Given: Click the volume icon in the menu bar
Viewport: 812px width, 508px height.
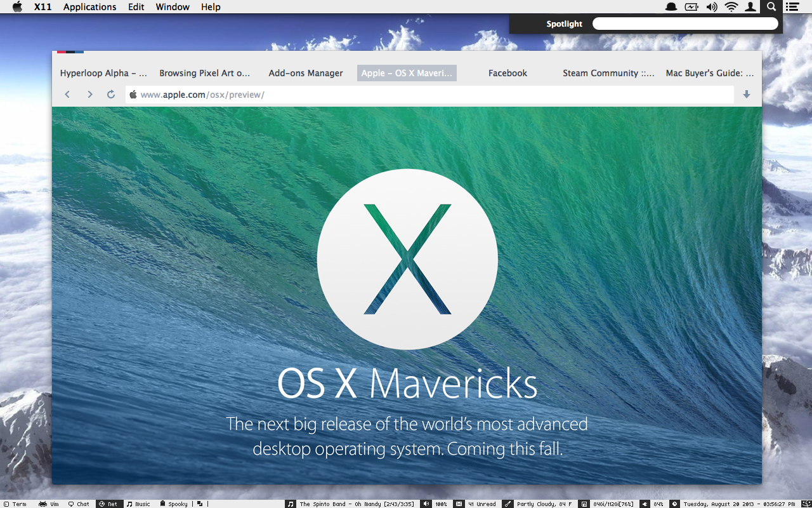Looking at the screenshot, I should (x=712, y=7).
